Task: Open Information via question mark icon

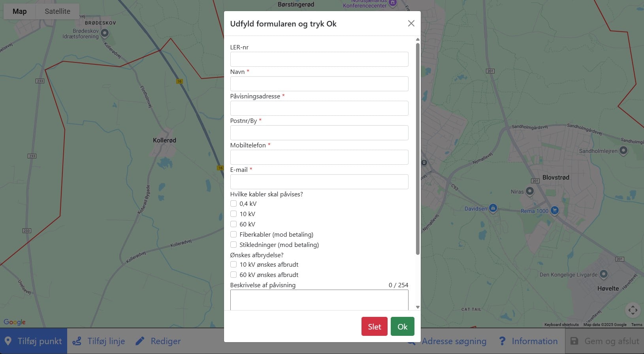Action: click(502, 341)
